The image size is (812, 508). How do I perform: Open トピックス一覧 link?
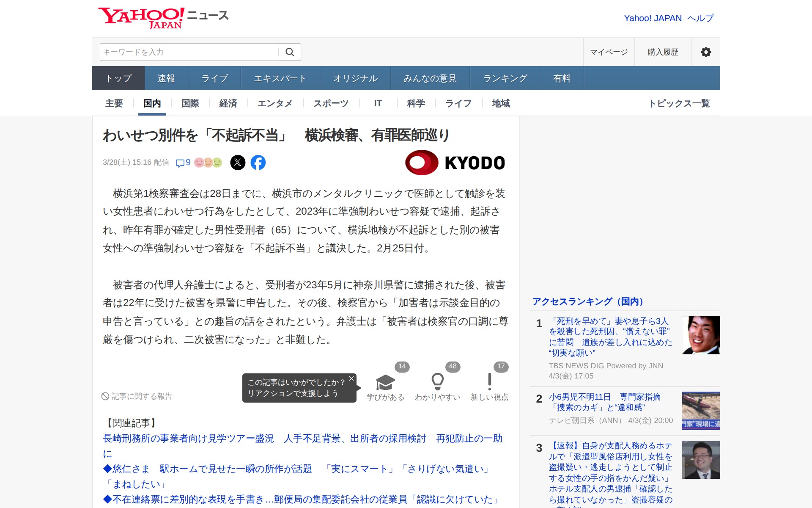coord(679,103)
